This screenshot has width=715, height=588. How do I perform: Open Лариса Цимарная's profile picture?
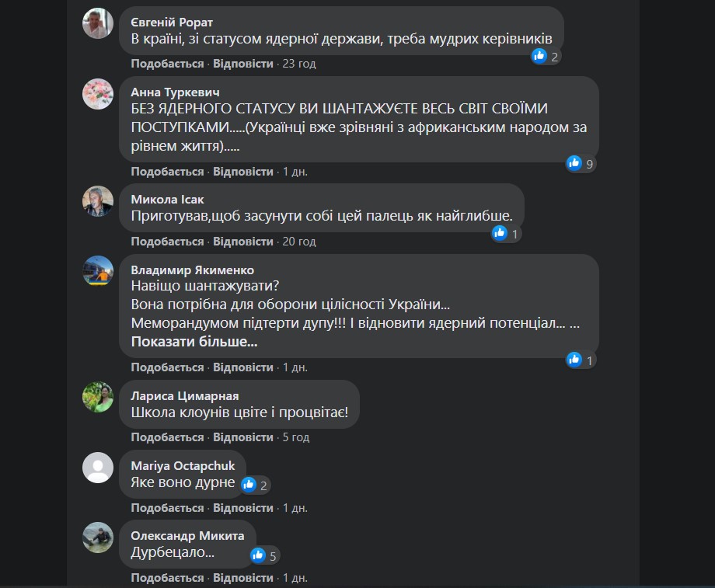(98, 398)
